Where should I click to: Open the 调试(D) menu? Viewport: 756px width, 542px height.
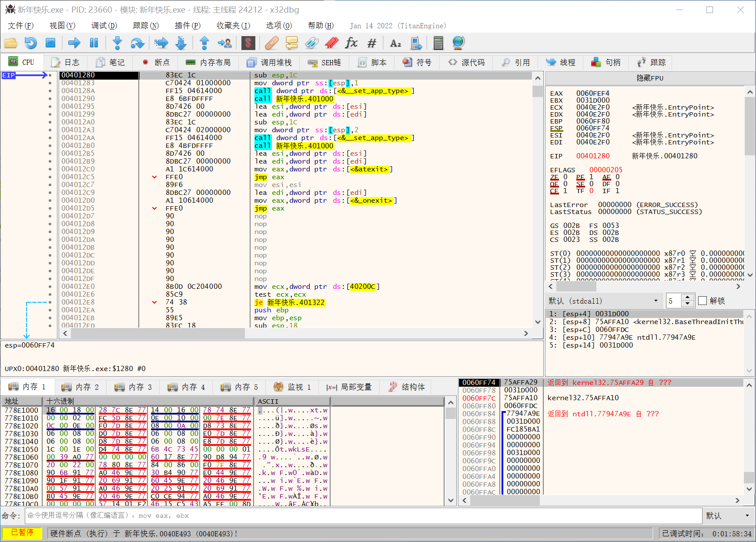pos(104,26)
